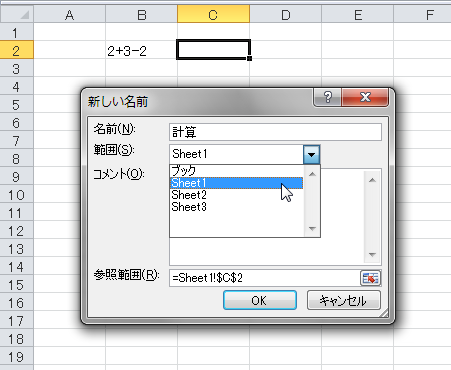451x370 pixels.
Task: Click the キャンセル button
Action: click(343, 300)
